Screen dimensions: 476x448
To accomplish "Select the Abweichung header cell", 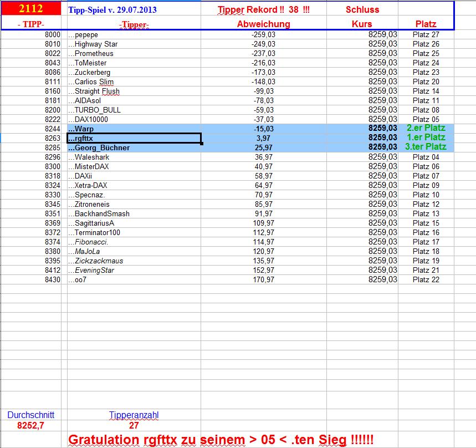I will coord(262,24).
